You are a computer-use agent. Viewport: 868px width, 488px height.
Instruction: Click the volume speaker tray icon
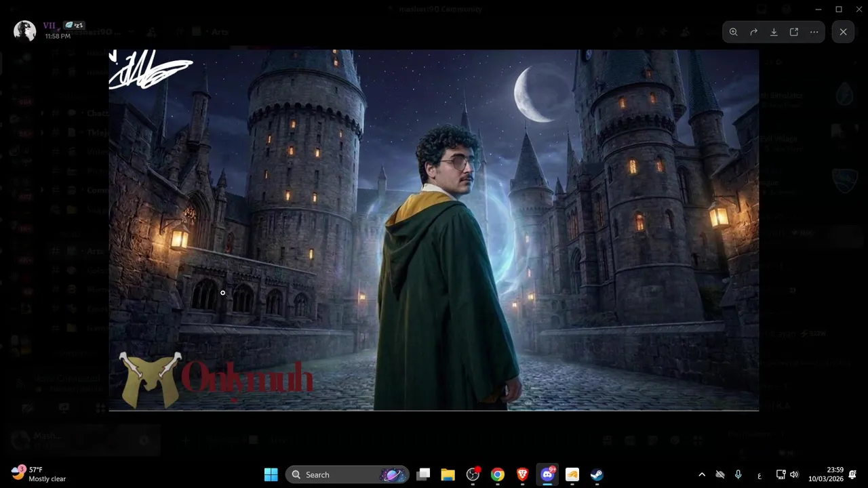[794, 474]
